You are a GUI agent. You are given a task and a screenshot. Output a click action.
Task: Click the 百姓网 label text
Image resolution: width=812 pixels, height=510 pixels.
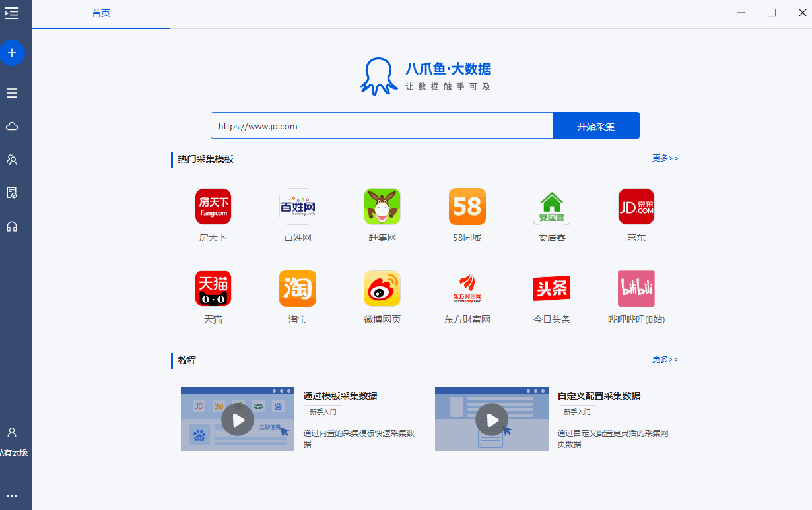[298, 238]
